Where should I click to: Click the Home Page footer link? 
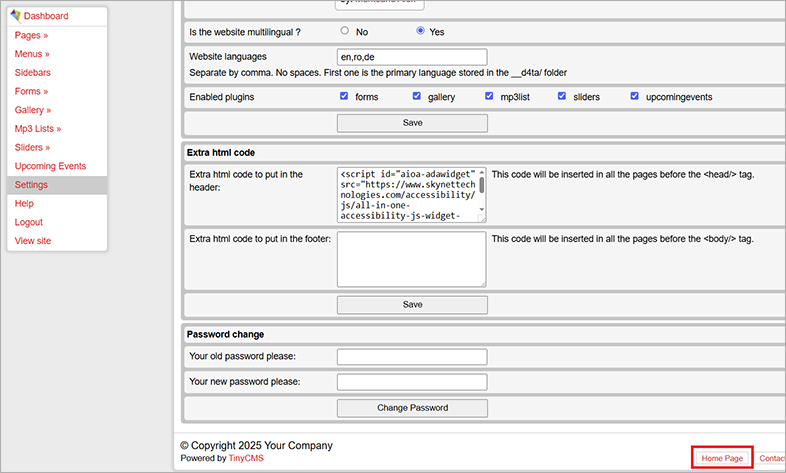[722, 458]
